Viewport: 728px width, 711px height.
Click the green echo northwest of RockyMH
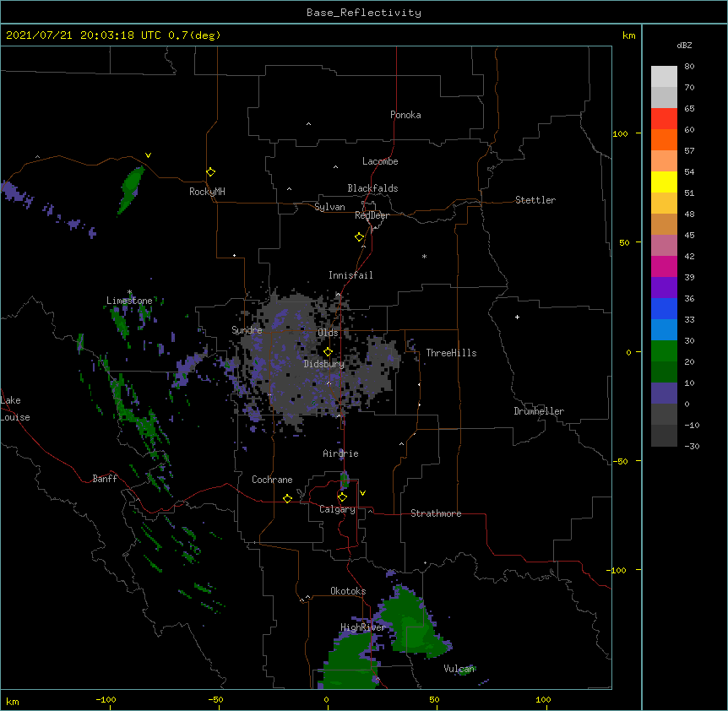(130, 189)
